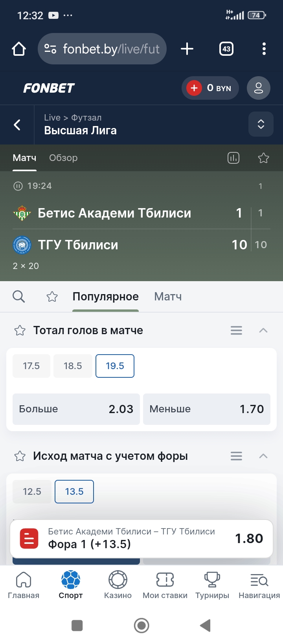This screenshot has width=283, height=644.
Task: Collapse the Тотал голов в матче section
Action: 263,331
